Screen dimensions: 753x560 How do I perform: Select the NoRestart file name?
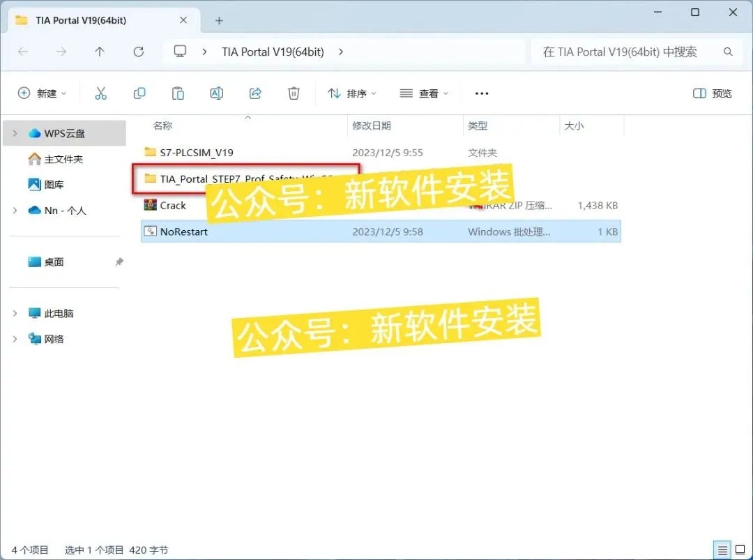tap(184, 232)
